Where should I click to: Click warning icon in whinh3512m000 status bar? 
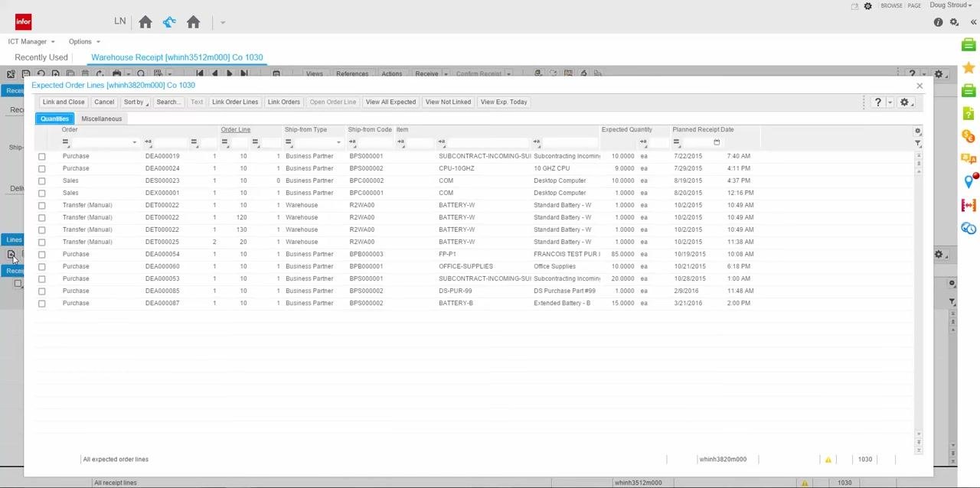point(805,483)
